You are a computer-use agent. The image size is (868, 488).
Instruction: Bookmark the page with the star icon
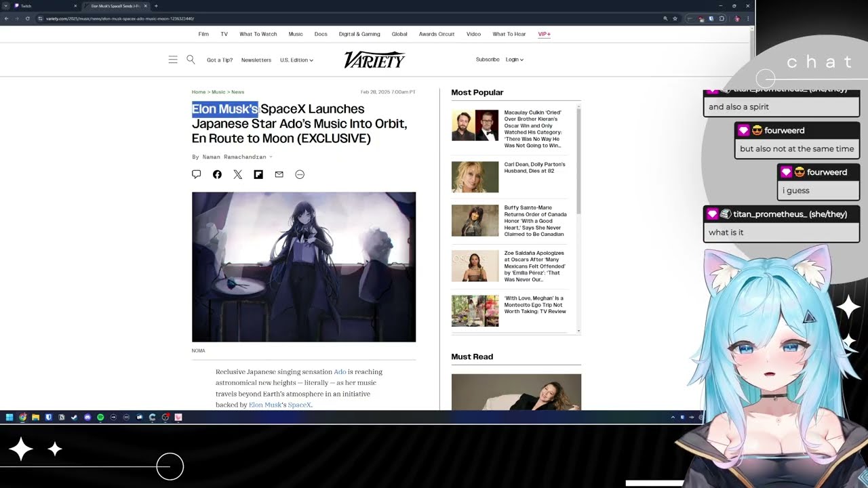[x=675, y=18]
